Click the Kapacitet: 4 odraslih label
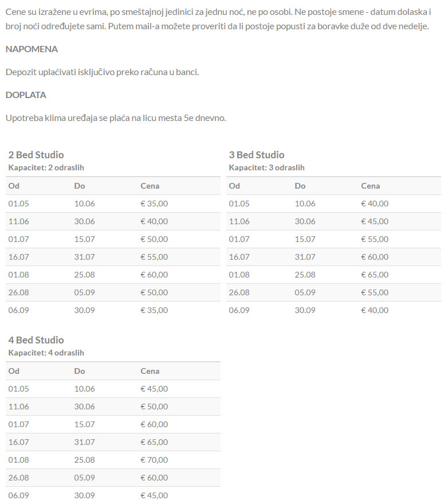The width and height of the screenshot is (448, 504). pyautogui.click(x=46, y=353)
